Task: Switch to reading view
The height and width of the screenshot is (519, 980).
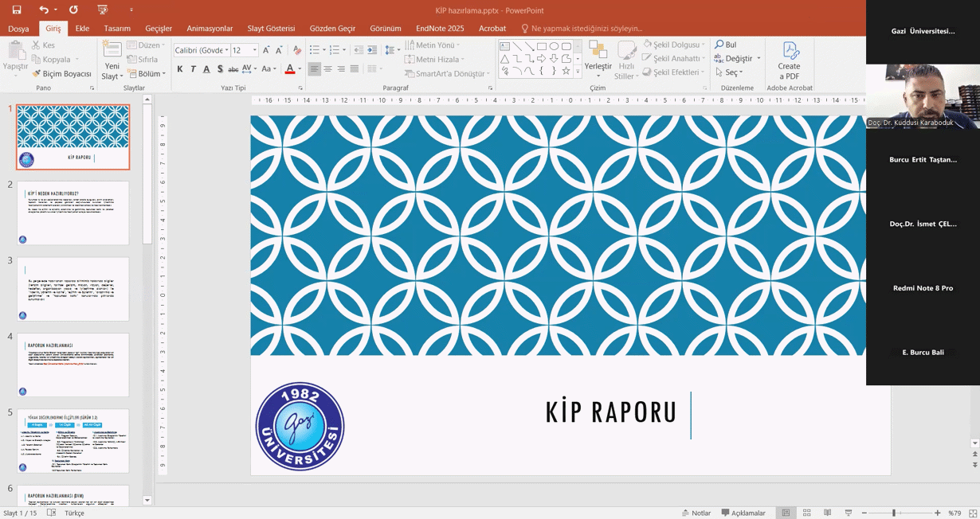Action: [827, 513]
